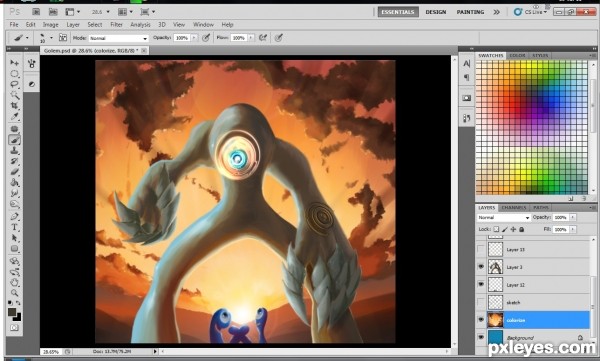Select the 3D Object Rotate tool

tap(15, 261)
